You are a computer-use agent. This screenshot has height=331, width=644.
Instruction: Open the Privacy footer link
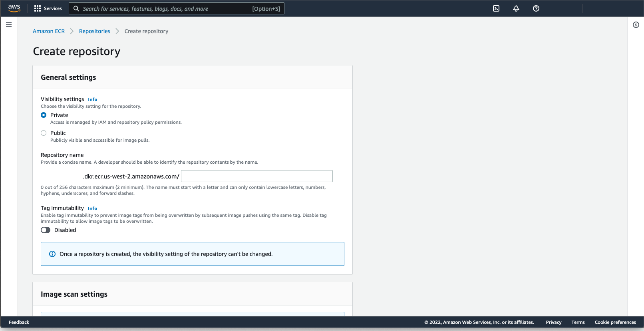pyautogui.click(x=554, y=322)
